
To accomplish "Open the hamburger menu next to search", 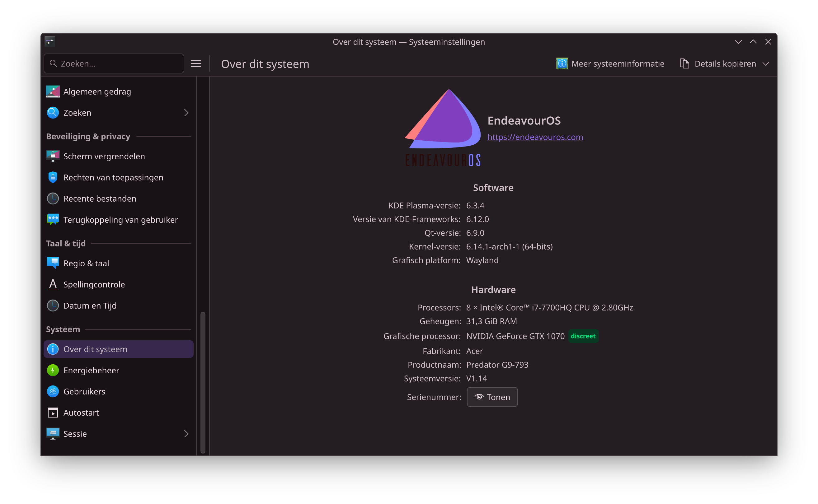I will tap(196, 64).
